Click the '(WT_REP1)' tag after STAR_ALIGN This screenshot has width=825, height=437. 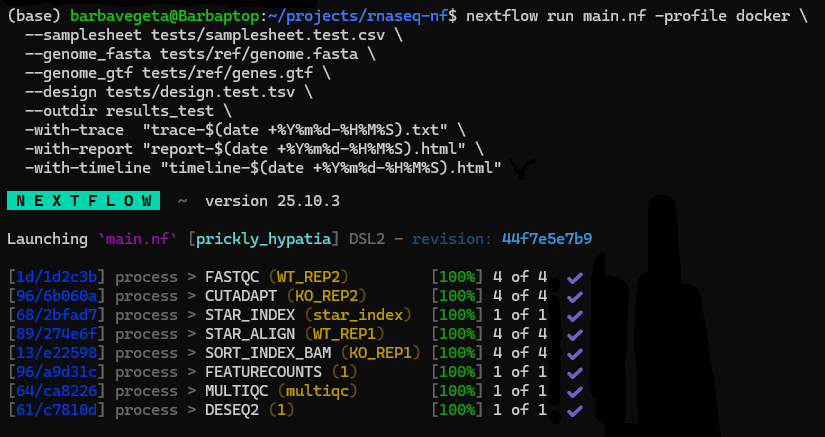[345, 334]
